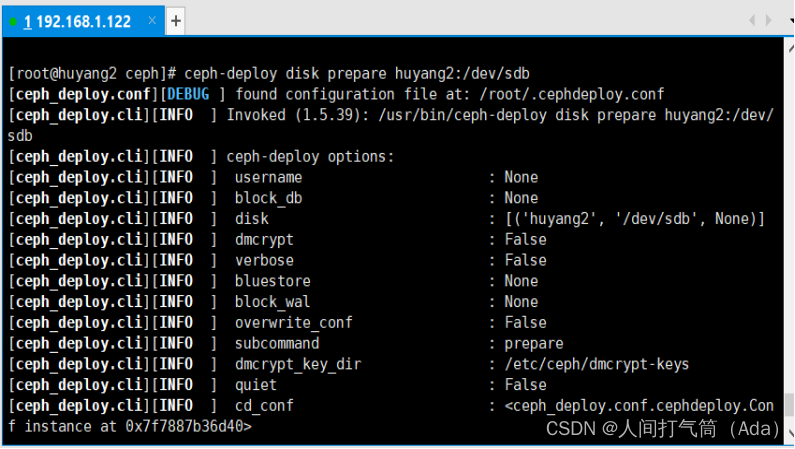Click the 'bluestore' option name
Image resolution: width=795 pixels, height=449 pixels.
pos(273,281)
